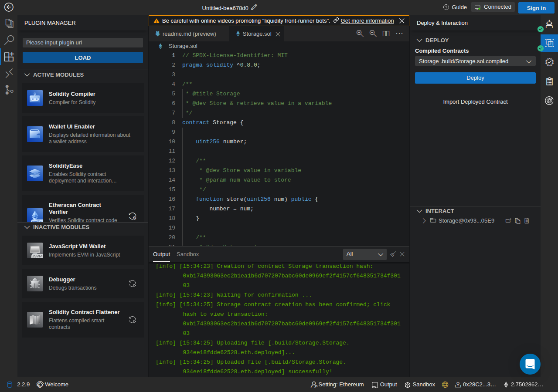
Task: Open the file explorer sidebar icon
Action: [x=9, y=23]
